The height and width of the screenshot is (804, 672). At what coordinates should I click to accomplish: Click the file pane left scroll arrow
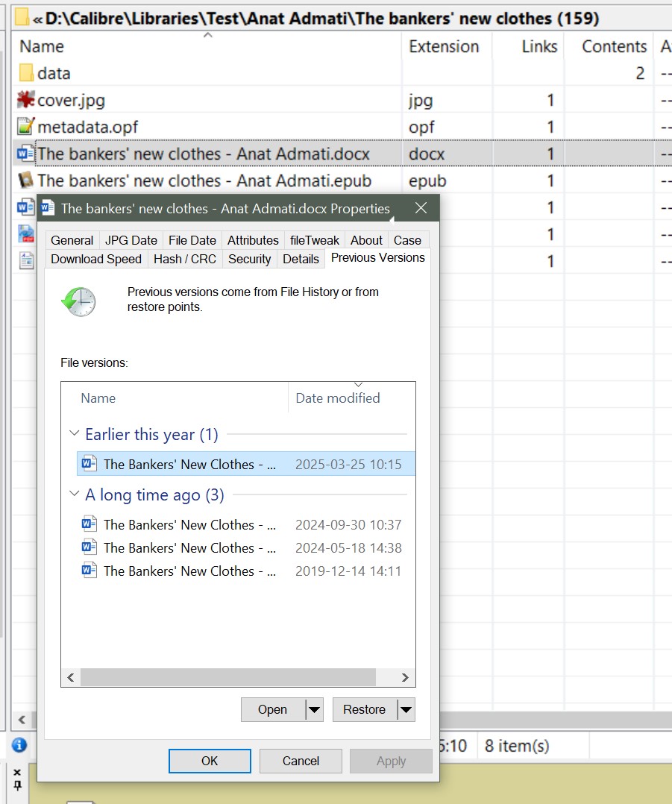(22, 720)
